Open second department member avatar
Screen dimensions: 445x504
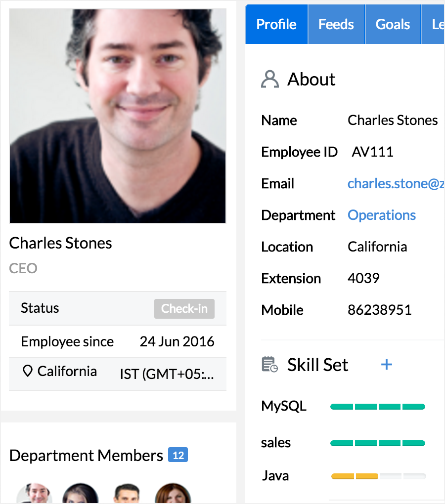click(80, 494)
